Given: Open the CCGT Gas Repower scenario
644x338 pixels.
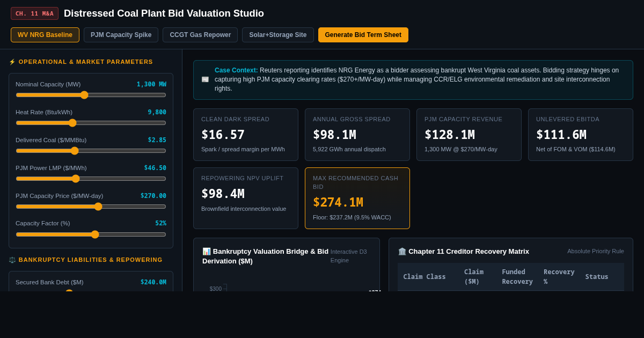Looking at the screenshot, I should 200,35.
